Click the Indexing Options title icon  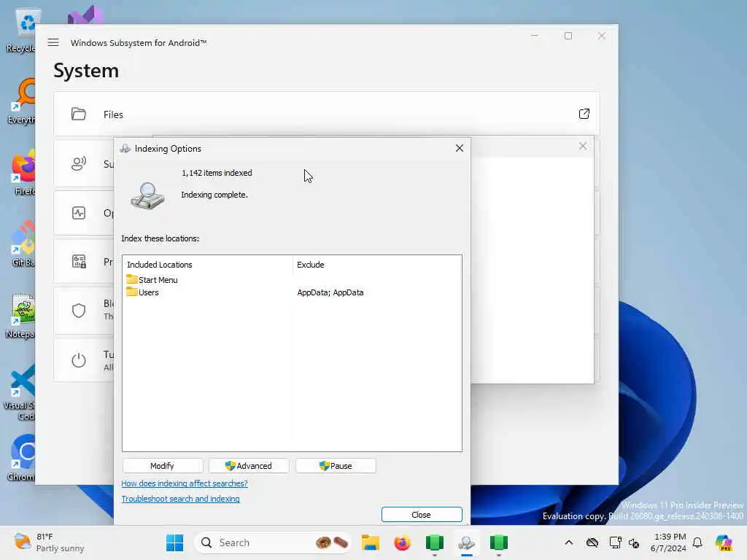point(125,149)
